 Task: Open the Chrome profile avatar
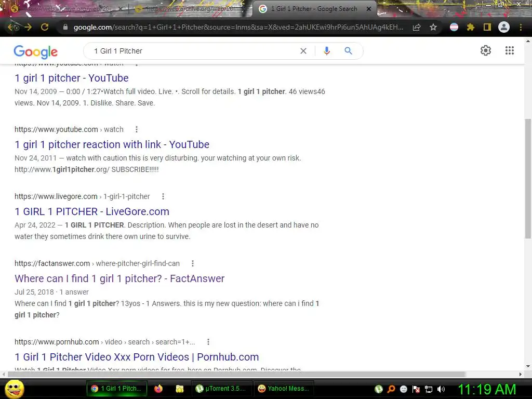tap(504, 27)
